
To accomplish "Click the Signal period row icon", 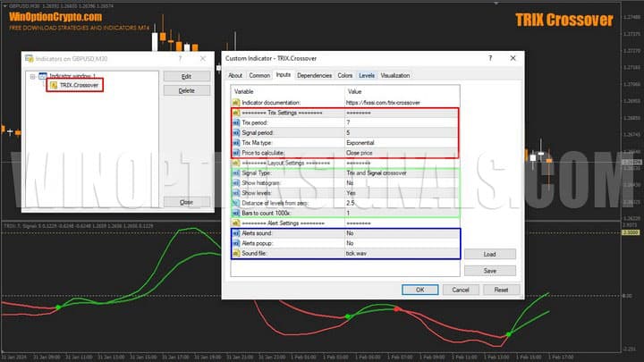I will pos(236,132).
